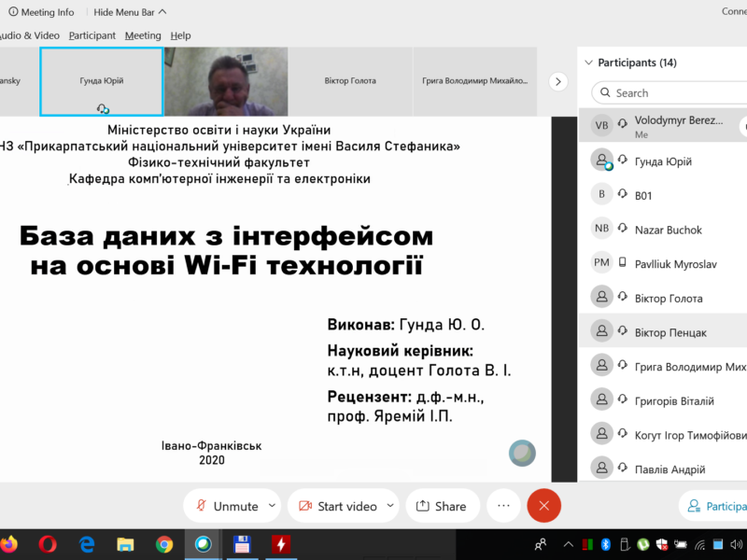Click the red leave meeting button
Viewport: 747px width, 560px height.
543,506
